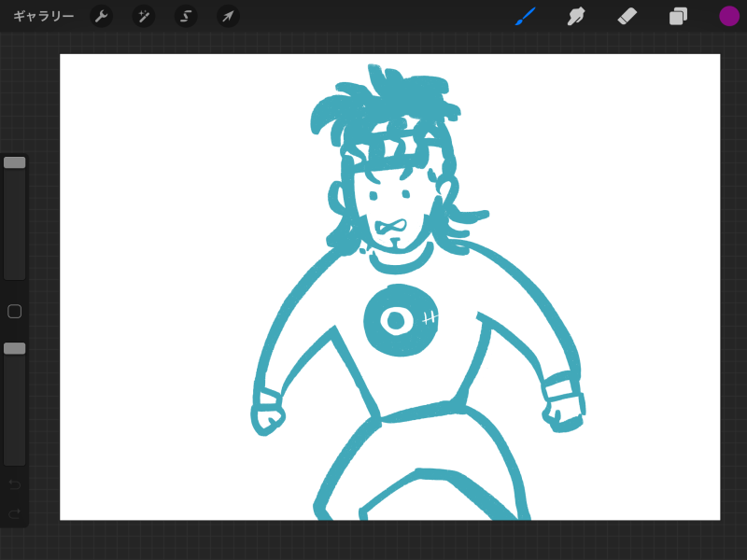747x560 pixels.
Task: Tap the square modify button in sidebar
Action: (x=15, y=312)
